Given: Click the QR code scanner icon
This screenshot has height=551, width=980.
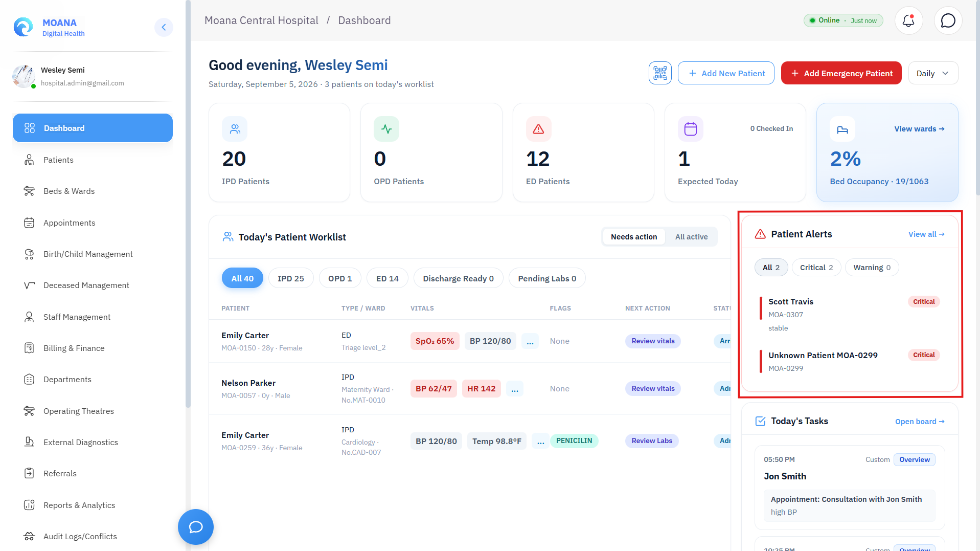Looking at the screenshot, I should coord(660,73).
